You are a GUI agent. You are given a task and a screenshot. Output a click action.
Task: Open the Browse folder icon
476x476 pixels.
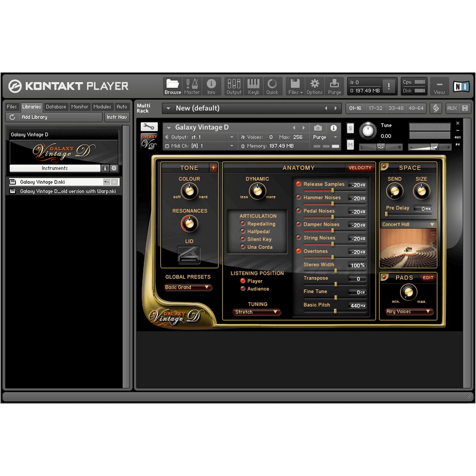(x=173, y=86)
